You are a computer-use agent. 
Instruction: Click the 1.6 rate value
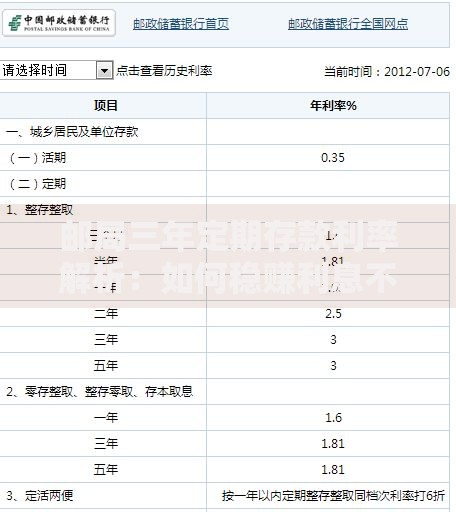(x=333, y=418)
